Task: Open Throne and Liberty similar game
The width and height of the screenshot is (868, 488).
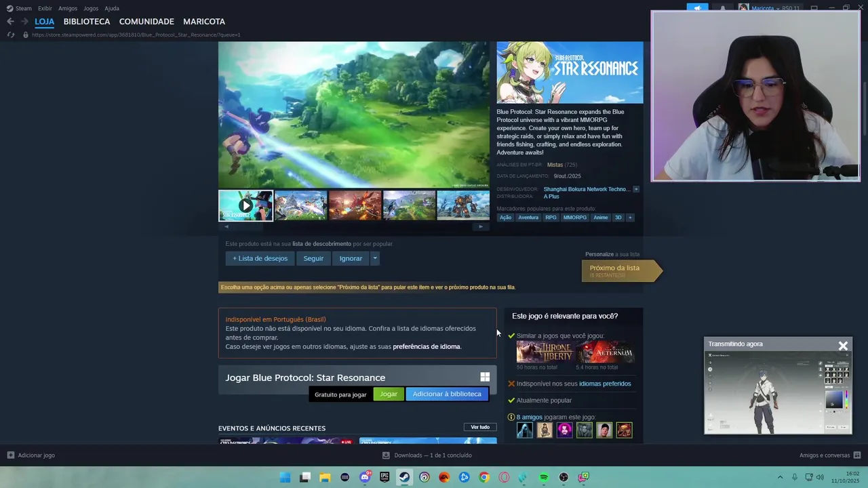Action: coord(545,352)
